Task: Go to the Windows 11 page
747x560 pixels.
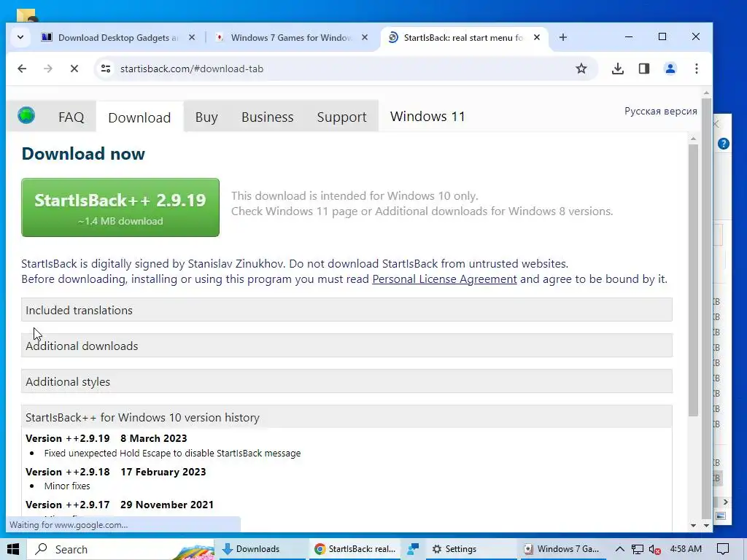Action: tap(427, 116)
